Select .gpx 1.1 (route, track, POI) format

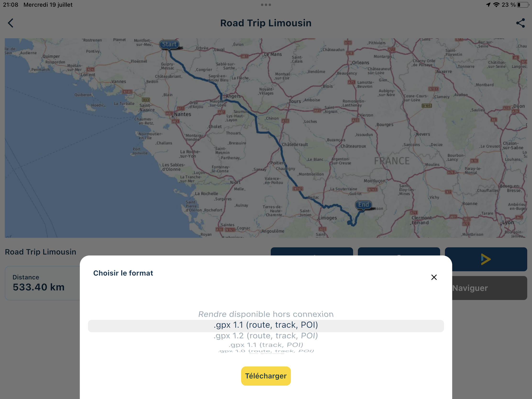[266, 325]
